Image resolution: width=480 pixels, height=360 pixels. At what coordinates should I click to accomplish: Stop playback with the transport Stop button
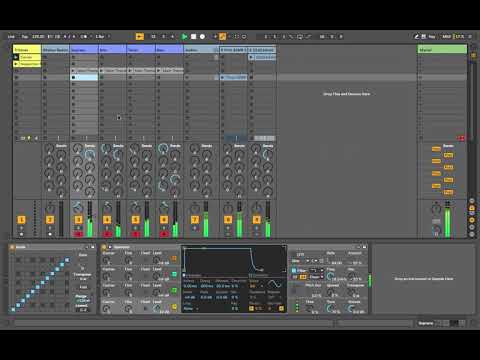coord(193,36)
